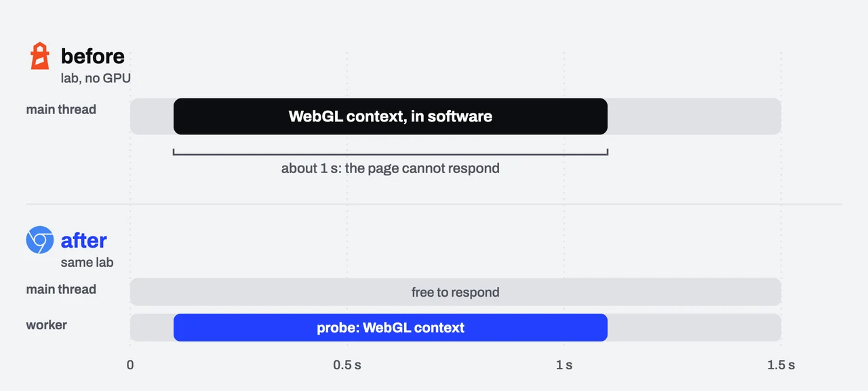
Task: Click the 'lab, no GPU' subtitle
Action: tap(96, 78)
